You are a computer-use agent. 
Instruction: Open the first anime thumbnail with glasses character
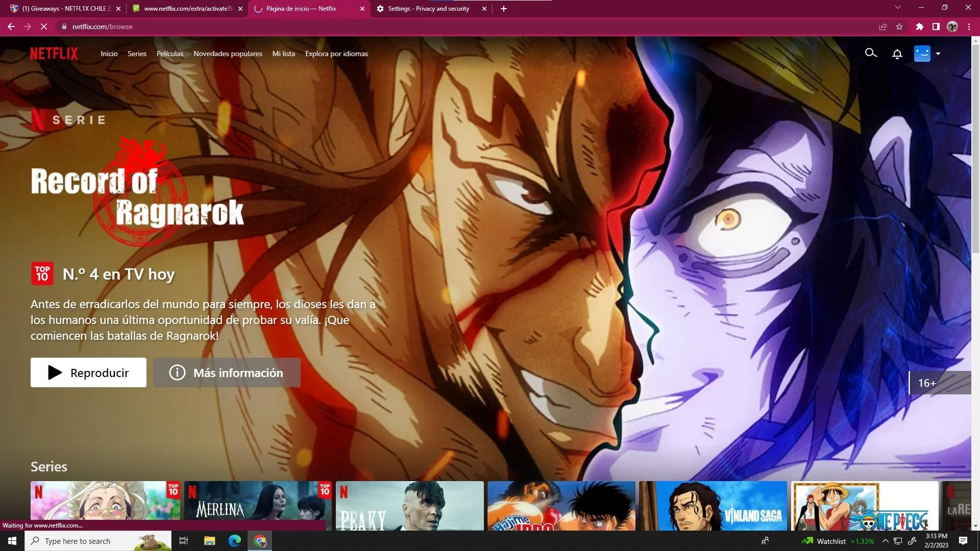point(105,506)
